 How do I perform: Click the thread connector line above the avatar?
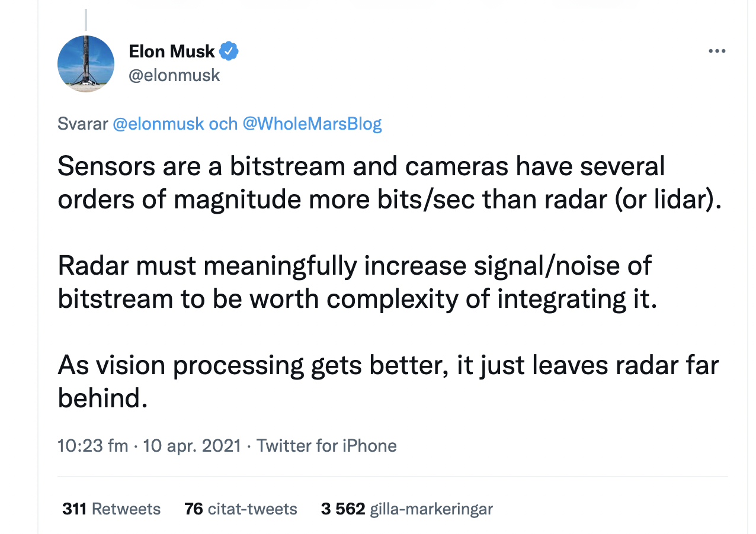86,20
